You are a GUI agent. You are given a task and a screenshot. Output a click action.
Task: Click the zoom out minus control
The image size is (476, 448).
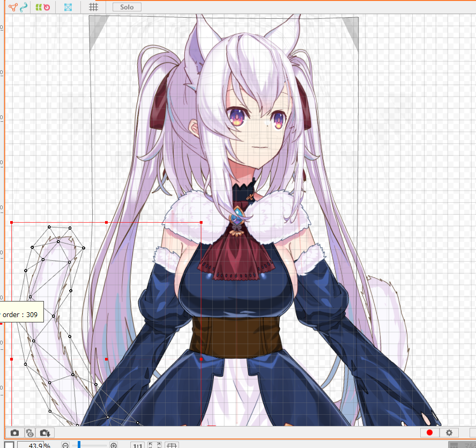pyautogui.click(x=64, y=445)
